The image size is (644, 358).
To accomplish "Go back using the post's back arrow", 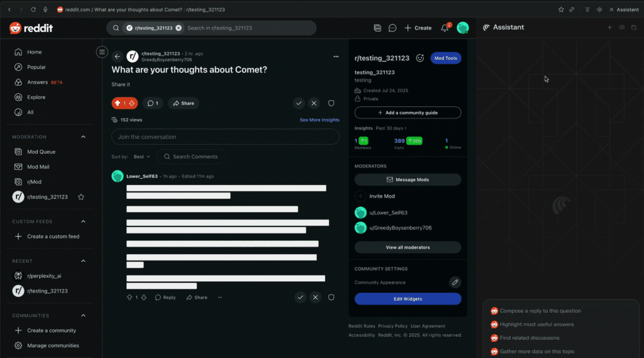I will point(118,56).
